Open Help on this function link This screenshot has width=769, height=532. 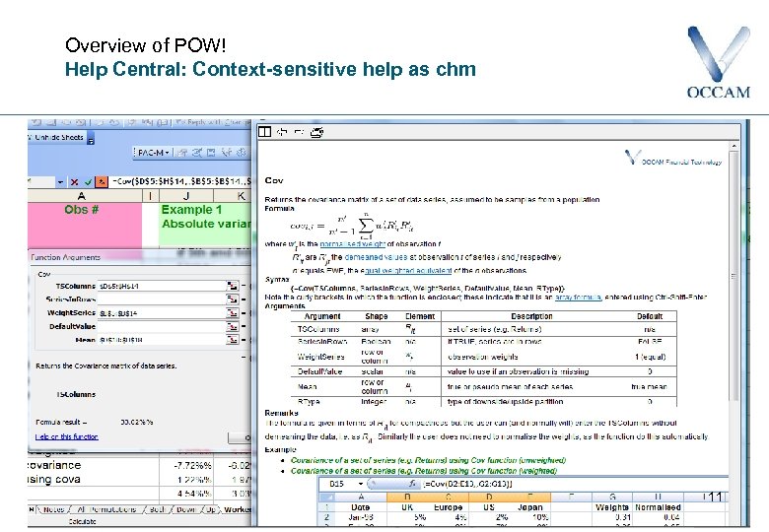67,436
